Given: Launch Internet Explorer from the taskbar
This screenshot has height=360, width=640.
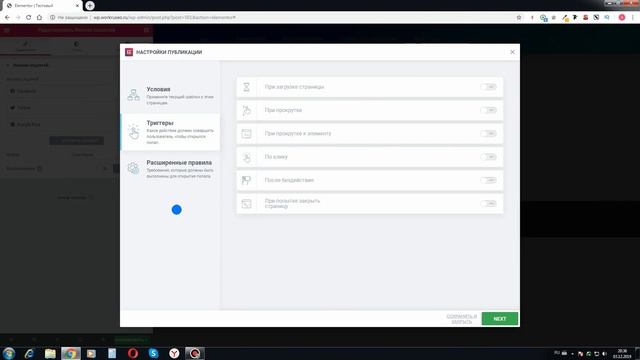Looking at the screenshot, I should 29,353.
